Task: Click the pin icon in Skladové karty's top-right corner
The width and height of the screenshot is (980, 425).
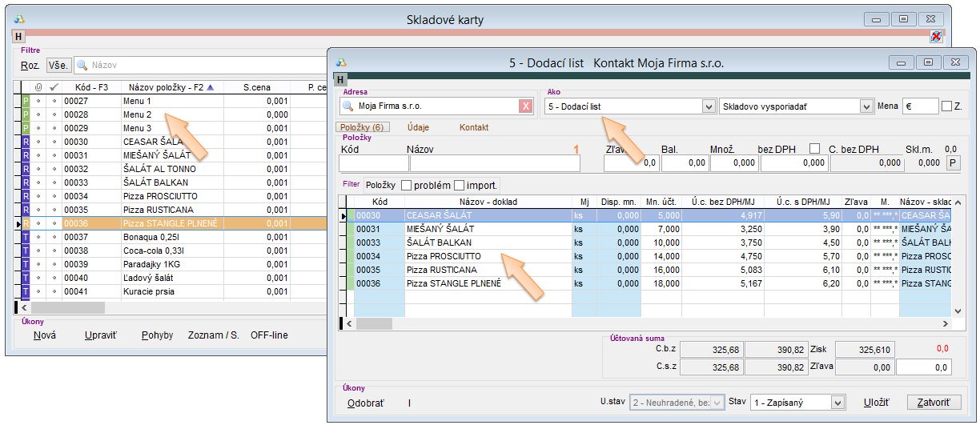Action: click(935, 37)
